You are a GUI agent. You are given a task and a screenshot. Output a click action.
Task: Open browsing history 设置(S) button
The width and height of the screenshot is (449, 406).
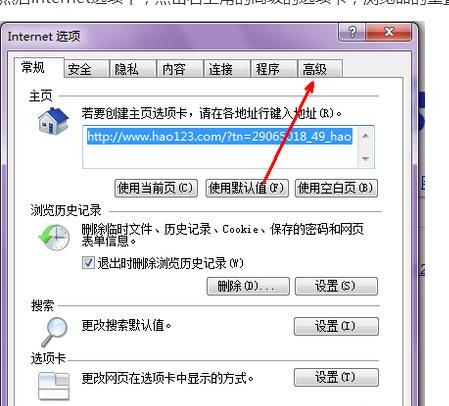(x=336, y=286)
